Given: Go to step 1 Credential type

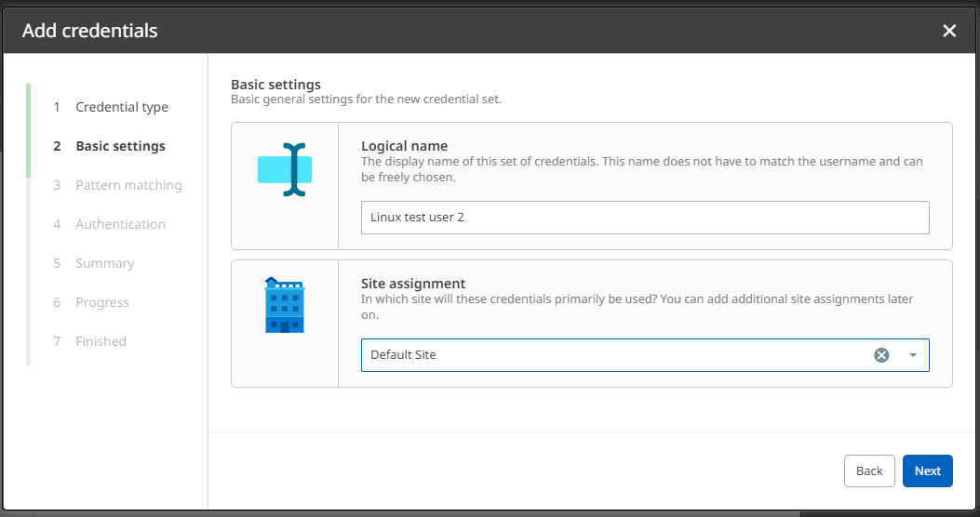Looking at the screenshot, I should [121, 107].
